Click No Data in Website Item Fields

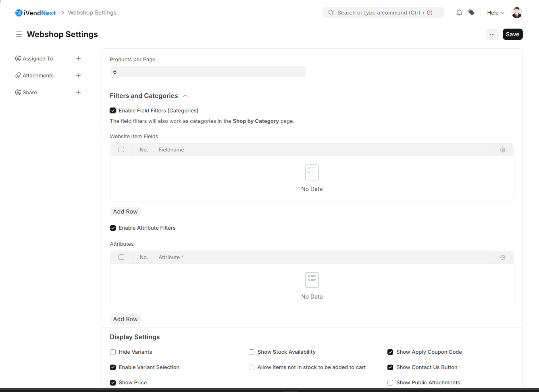312,189
